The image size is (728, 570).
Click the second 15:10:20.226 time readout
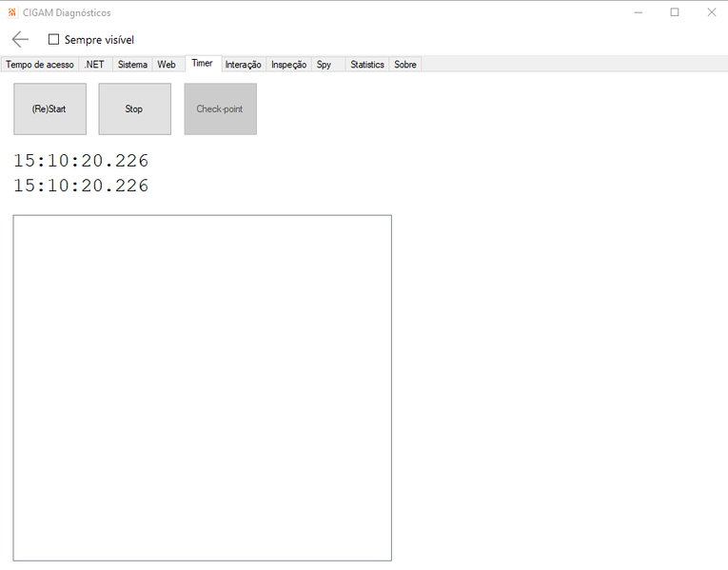(x=81, y=186)
